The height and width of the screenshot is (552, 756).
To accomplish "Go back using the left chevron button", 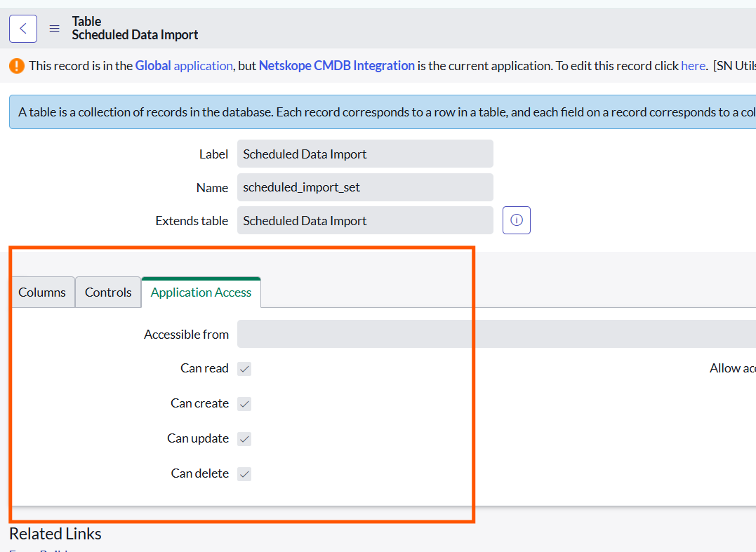I will tap(23, 29).
